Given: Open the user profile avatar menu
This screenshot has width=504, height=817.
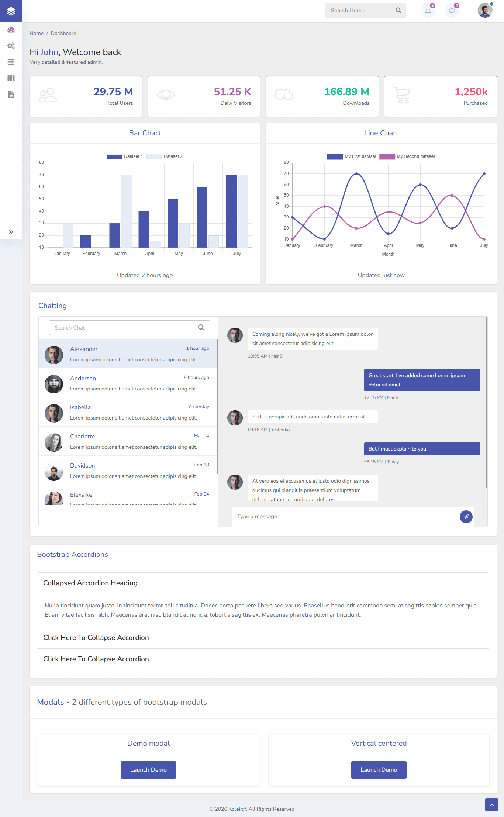Looking at the screenshot, I should coord(485,10).
